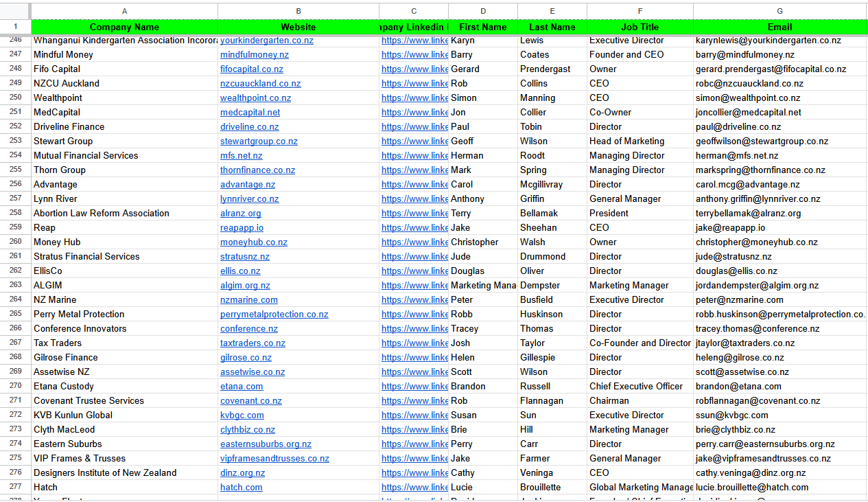Select the Stratus Financial Services cell
The height and width of the screenshot is (502, 868).
point(124,257)
